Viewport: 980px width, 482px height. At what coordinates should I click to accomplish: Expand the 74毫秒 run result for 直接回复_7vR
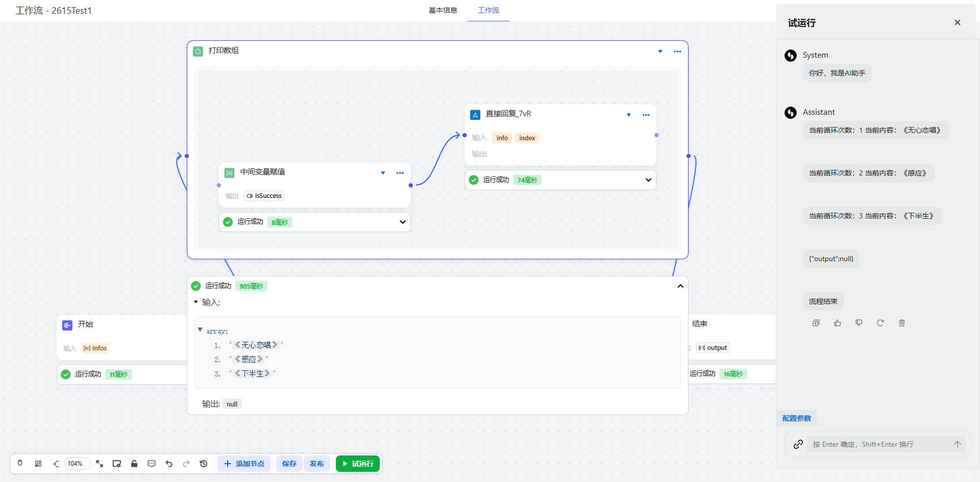tap(648, 180)
